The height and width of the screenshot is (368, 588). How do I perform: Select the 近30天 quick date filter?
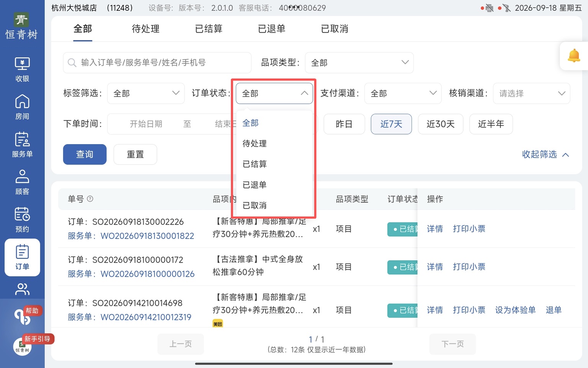441,124
